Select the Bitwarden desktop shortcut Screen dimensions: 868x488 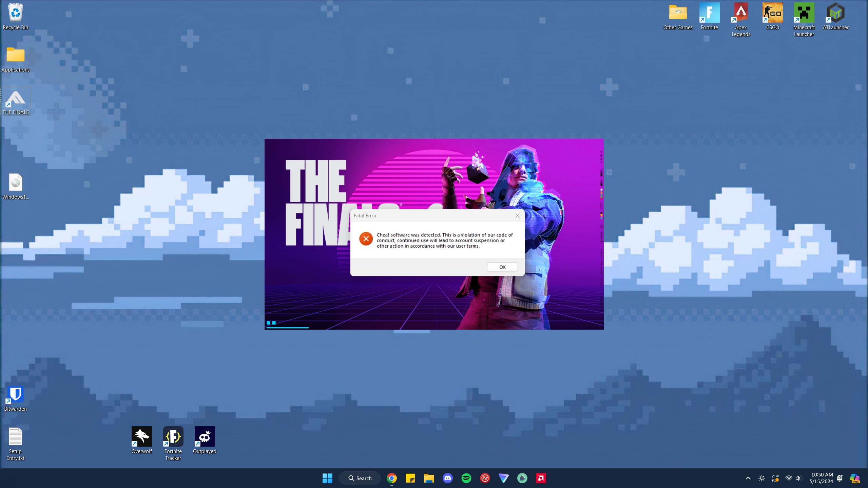[15, 398]
